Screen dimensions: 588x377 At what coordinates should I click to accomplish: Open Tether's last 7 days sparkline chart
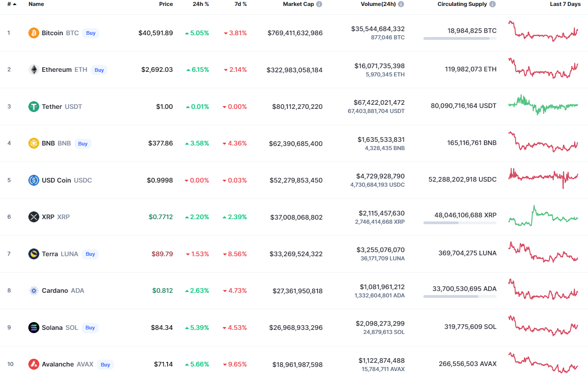[543, 105]
